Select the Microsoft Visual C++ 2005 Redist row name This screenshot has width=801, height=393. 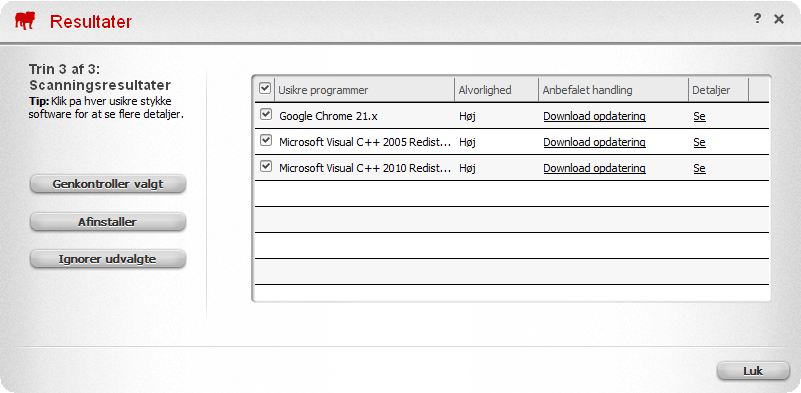click(x=365, y=142)
